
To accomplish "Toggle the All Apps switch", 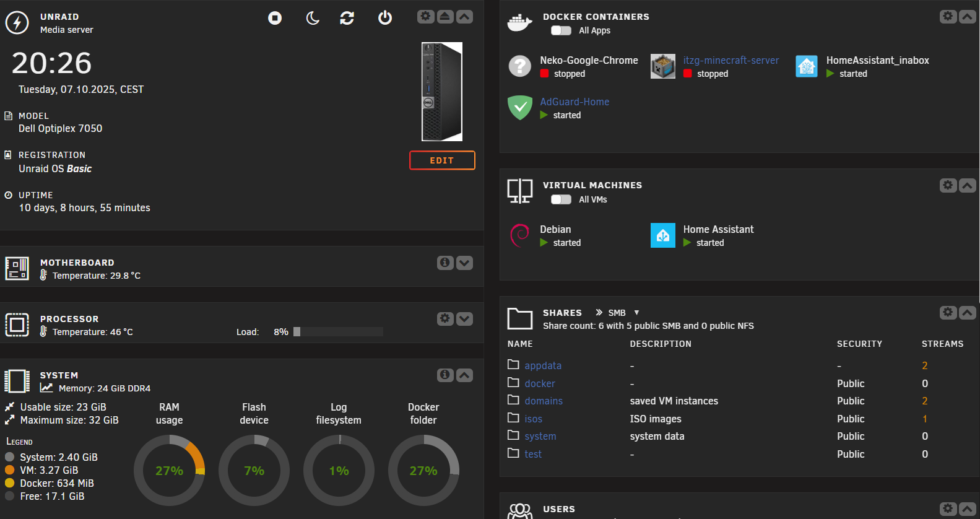I will click(561, 30).
